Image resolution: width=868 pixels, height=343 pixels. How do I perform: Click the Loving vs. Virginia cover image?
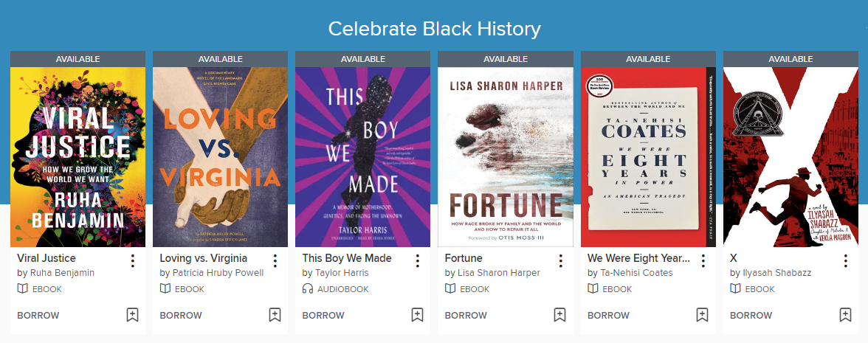click(x=220, y=157)
